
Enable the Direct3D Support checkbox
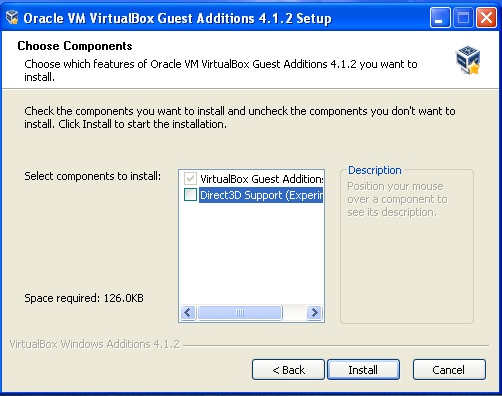click(x=190, y=195)
